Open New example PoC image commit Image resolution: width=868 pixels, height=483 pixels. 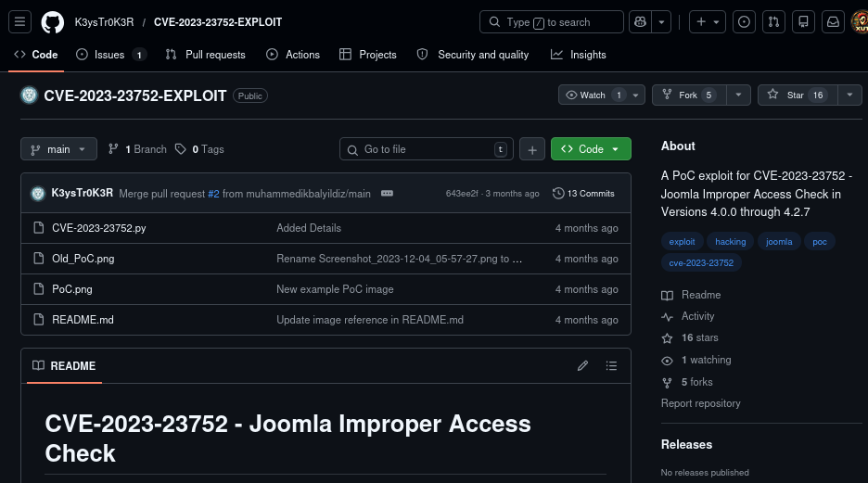(335, 289)
